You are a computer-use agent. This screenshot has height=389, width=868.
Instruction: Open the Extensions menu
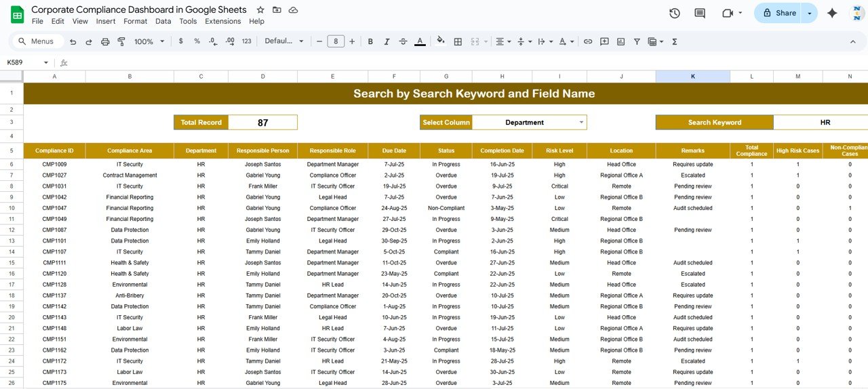coord(222,21)
